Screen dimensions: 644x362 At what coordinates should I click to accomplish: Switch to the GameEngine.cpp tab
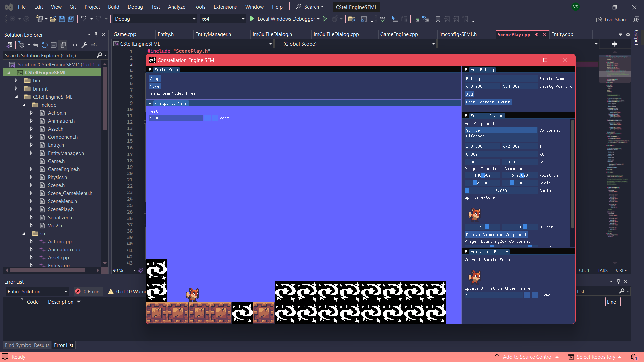tap(399, 34)
